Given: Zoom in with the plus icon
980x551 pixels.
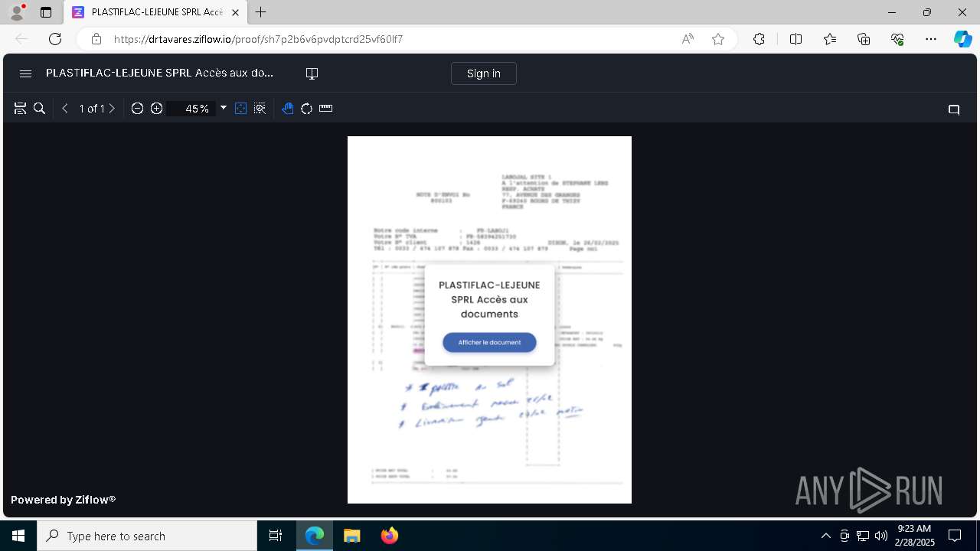Looking at the screenshot, I should (x=156, y=109).
